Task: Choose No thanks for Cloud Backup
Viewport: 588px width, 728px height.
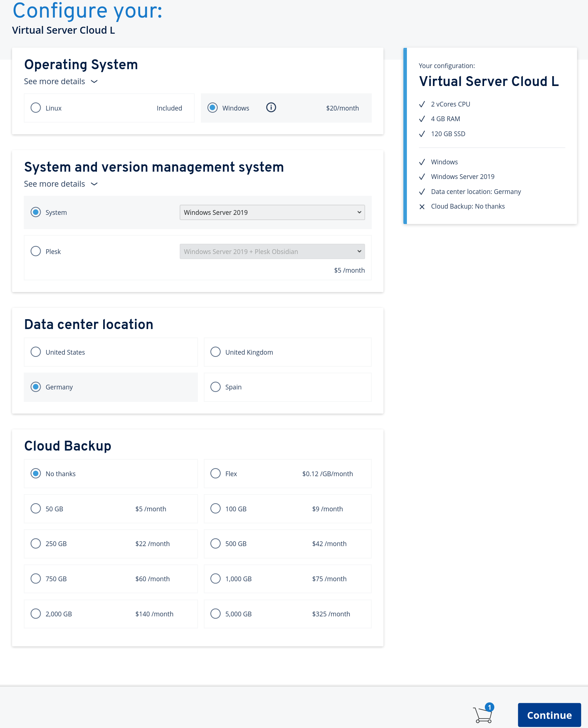Action: (x=35, y=474)
